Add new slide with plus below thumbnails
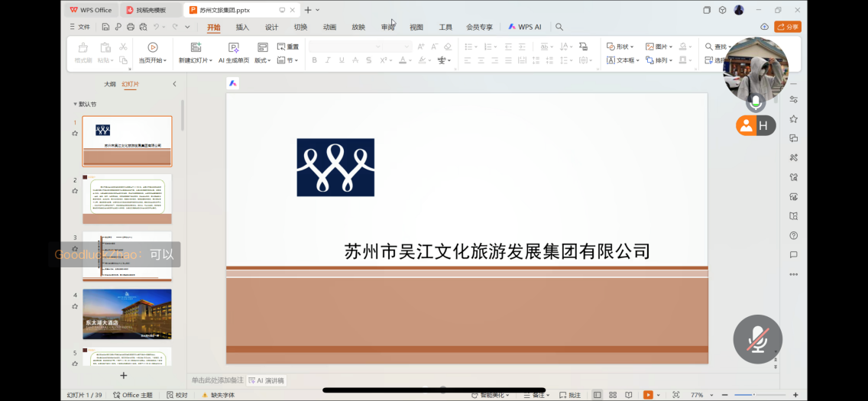 coord(124,376)
